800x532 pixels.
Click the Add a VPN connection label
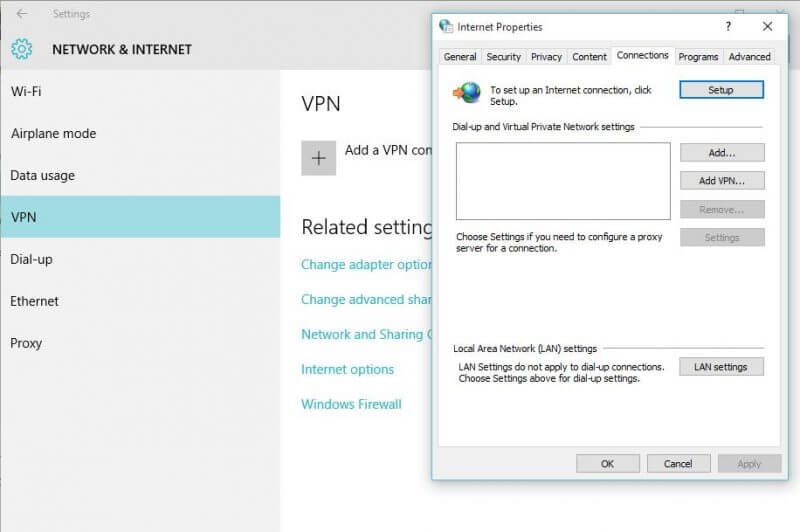[x=388, y=150]
